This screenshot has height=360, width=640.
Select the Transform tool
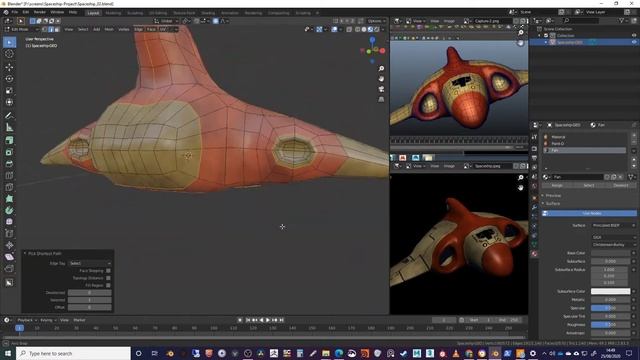(9, 102)
